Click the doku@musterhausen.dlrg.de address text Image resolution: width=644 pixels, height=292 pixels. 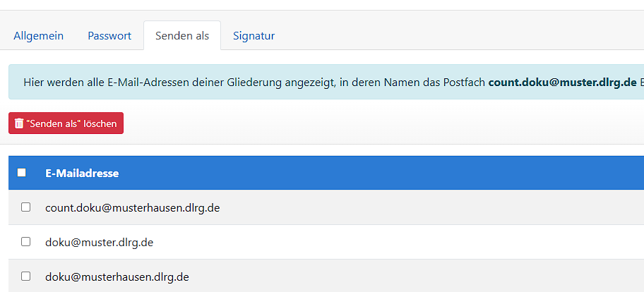point(117,277)
